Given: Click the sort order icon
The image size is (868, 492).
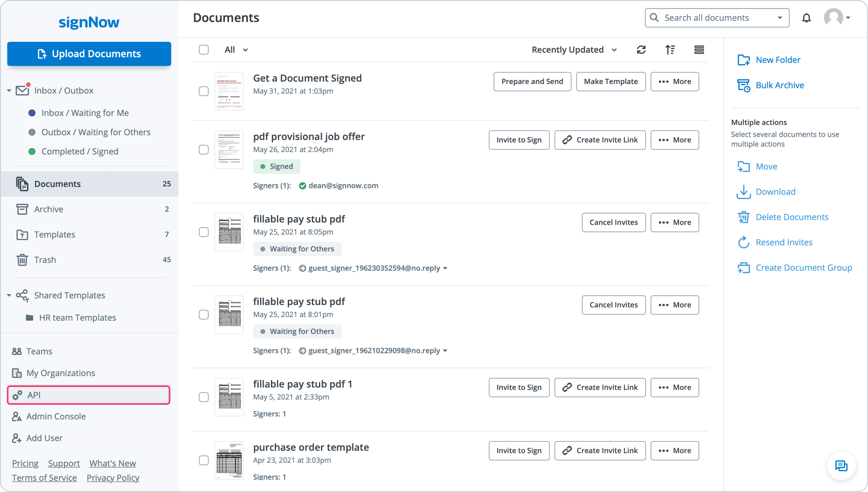Looking at the screenshot, I should pos(670,50).
